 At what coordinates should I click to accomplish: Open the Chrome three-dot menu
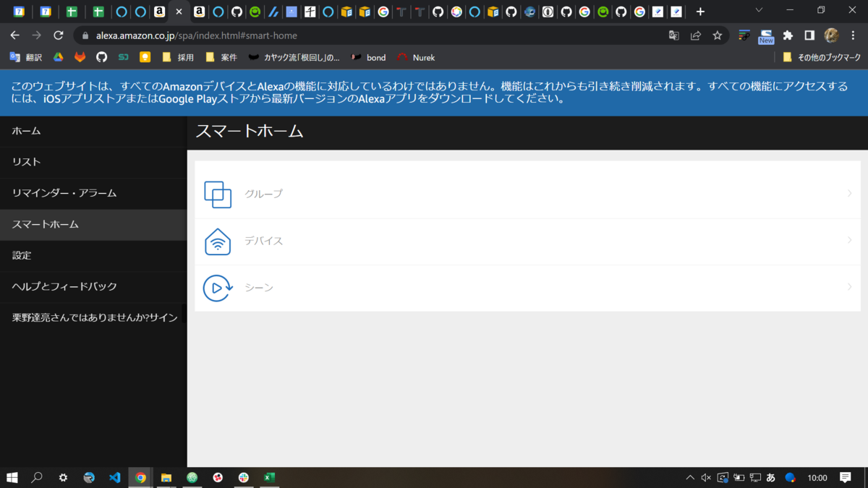[853, 35]
